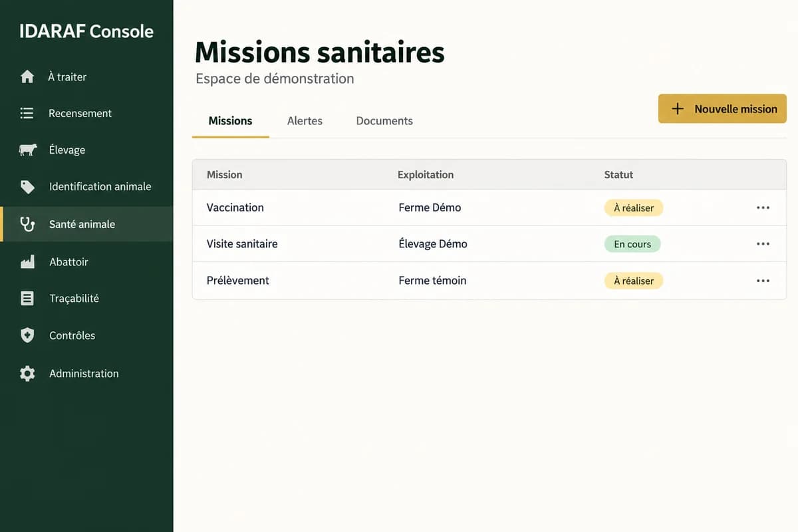Click the stethoscope icon for Santé animale

coord(27,224)
